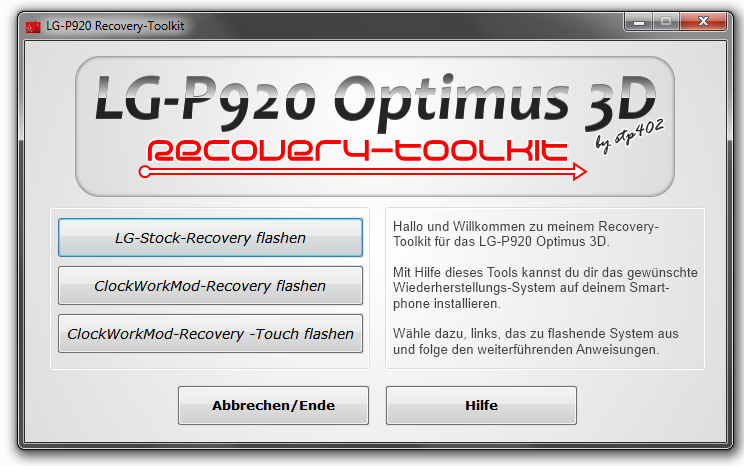744x466 pixels.
Task: Click the red Recovery-Toolkit logo lettering
Action: [x=357, y=151]
